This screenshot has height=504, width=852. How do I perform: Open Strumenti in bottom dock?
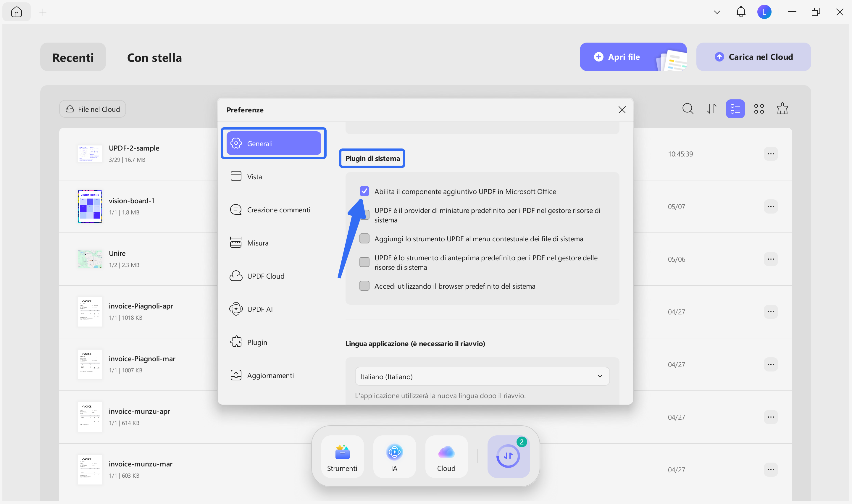point(342,456)
